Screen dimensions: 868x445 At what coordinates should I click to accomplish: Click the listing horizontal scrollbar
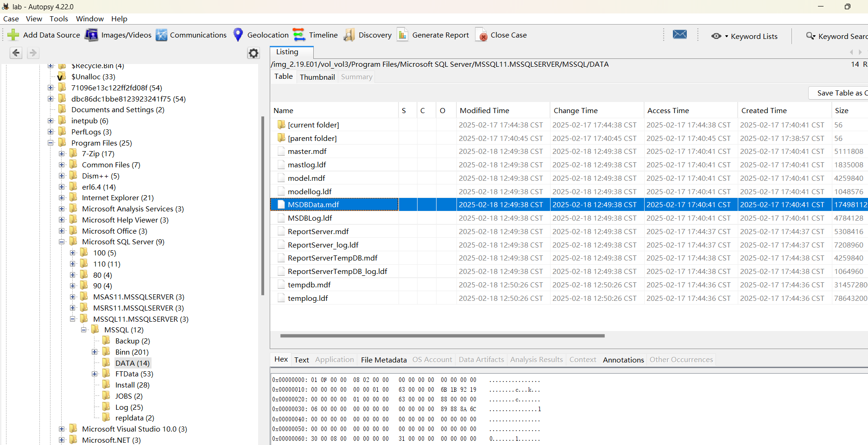[x=442, y=336]
